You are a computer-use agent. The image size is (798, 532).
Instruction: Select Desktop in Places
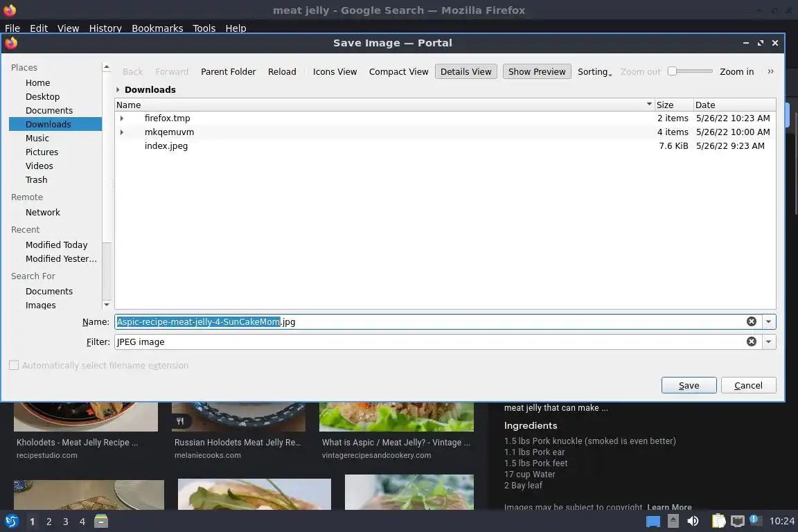coord(43,96)
